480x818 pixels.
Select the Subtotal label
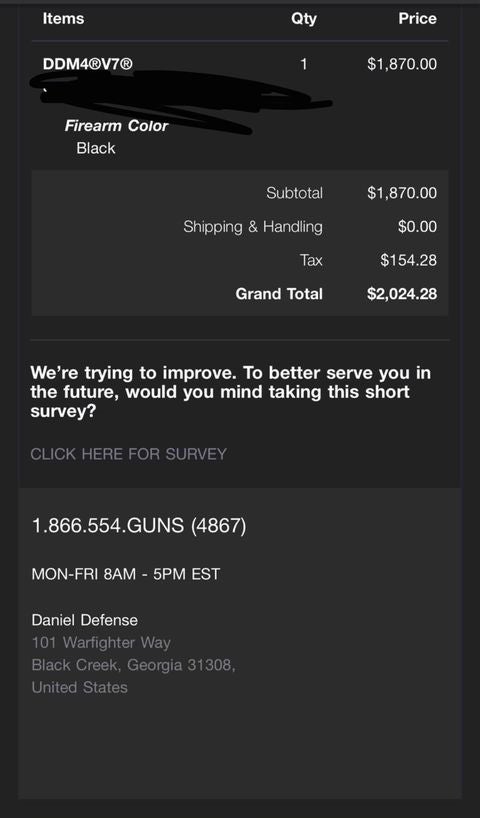pyautogui.click(x=294, y=193)
